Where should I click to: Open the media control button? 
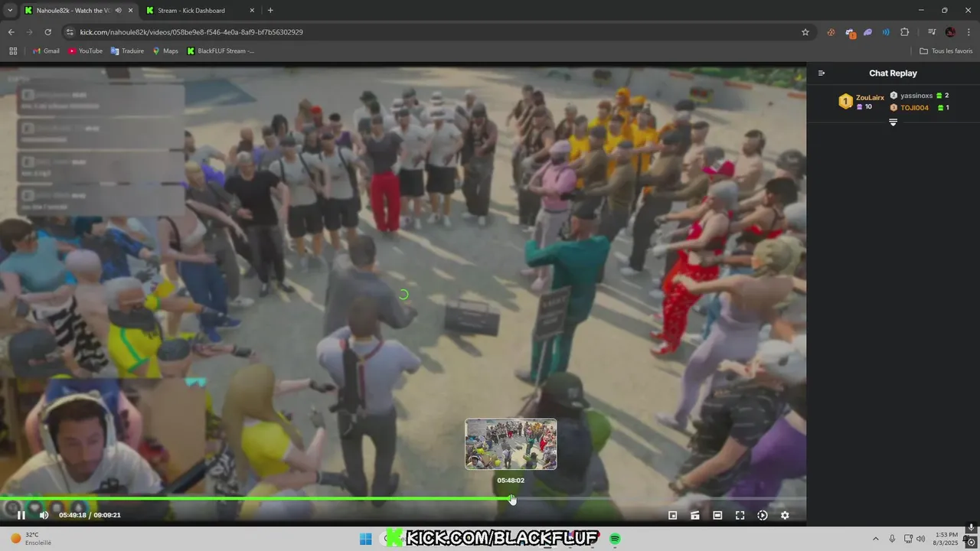[932, 32]
